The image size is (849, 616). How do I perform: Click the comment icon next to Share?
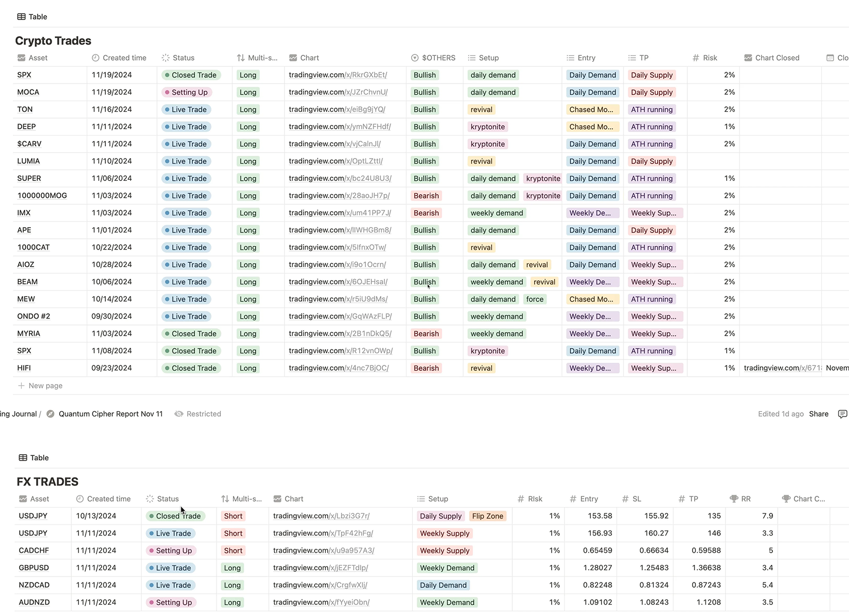click(x=843, y=414)
